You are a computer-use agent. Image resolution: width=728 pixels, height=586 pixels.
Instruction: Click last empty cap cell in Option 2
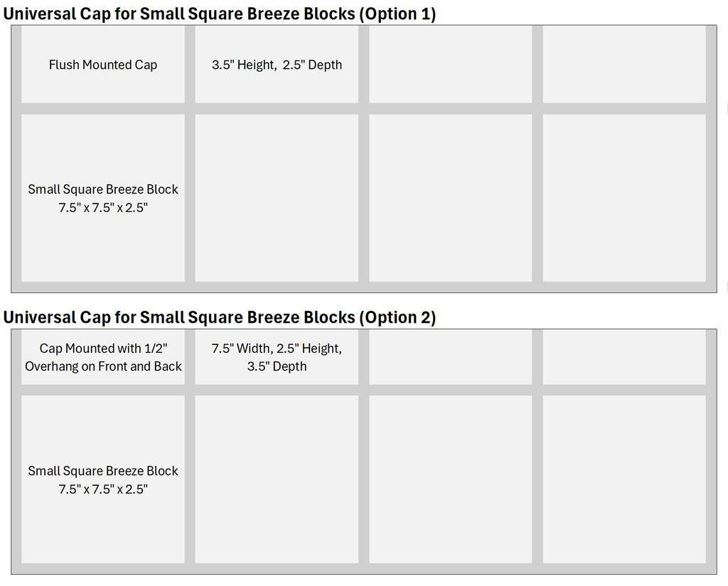tap(623, 357)
